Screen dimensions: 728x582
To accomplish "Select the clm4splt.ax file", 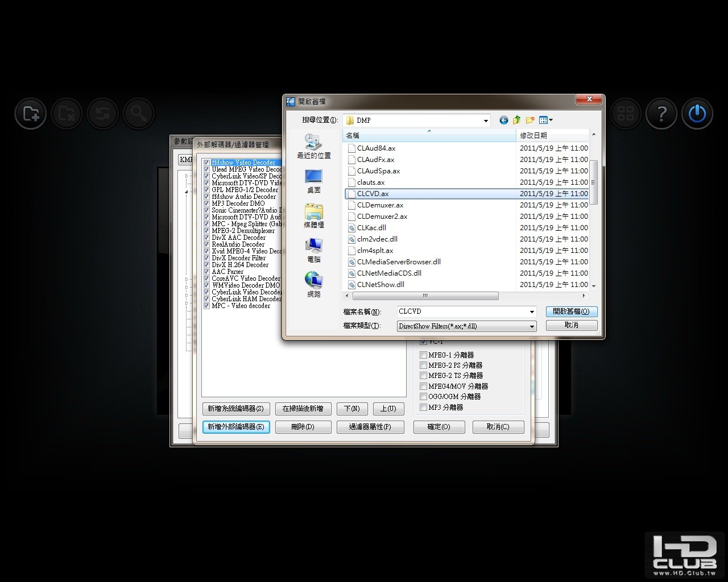I will (x=375, y=251).
